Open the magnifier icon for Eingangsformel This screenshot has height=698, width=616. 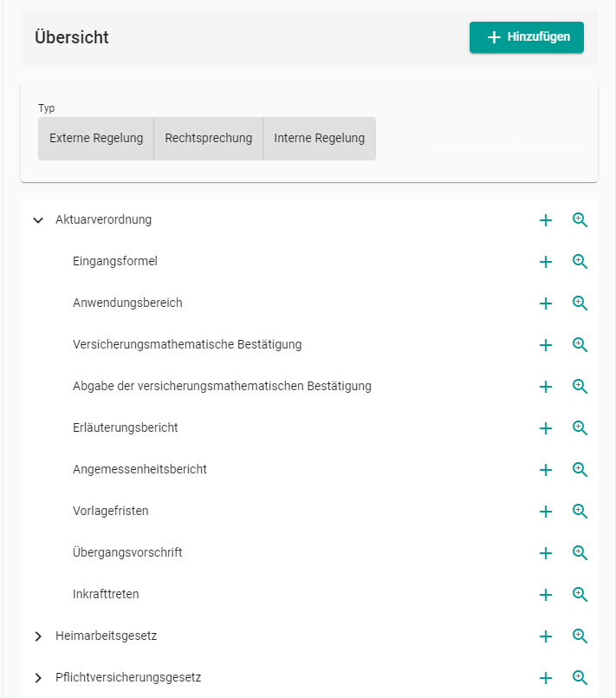click(x=580, y=261)
